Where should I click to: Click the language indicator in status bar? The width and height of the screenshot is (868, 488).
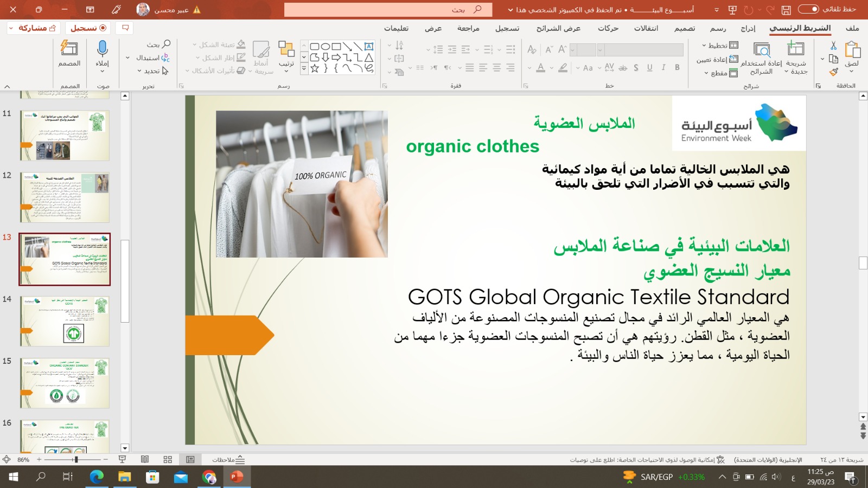tap(768, 459)
